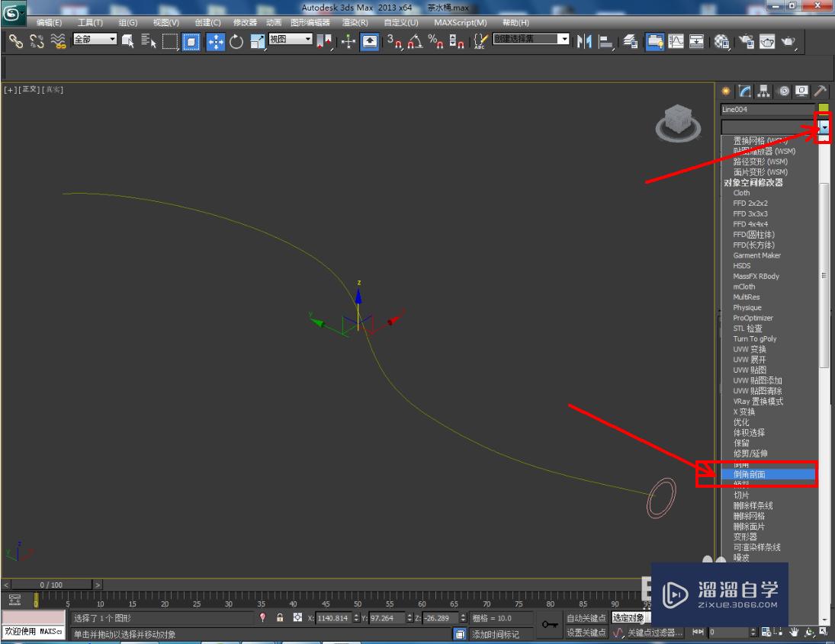The width and height of the screenshot is (835, 644).
Task: Click the Mirror tool icon
Action: point(584,41)
